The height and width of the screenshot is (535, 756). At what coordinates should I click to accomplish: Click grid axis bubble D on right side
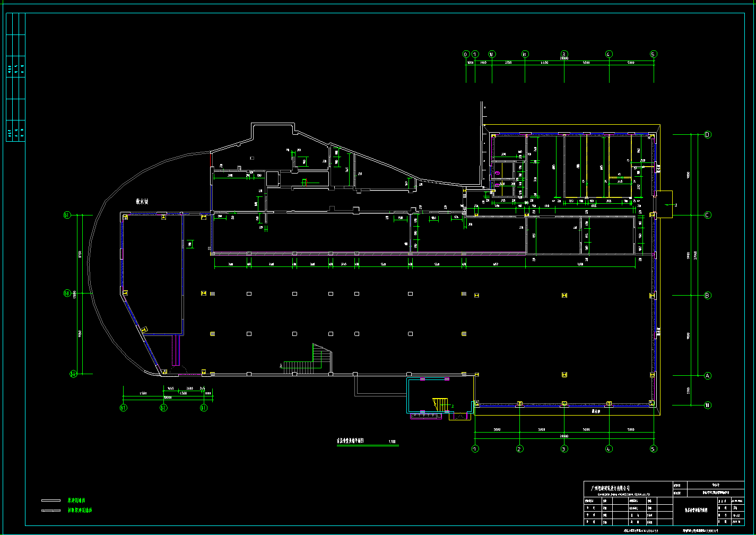(707, 135)
